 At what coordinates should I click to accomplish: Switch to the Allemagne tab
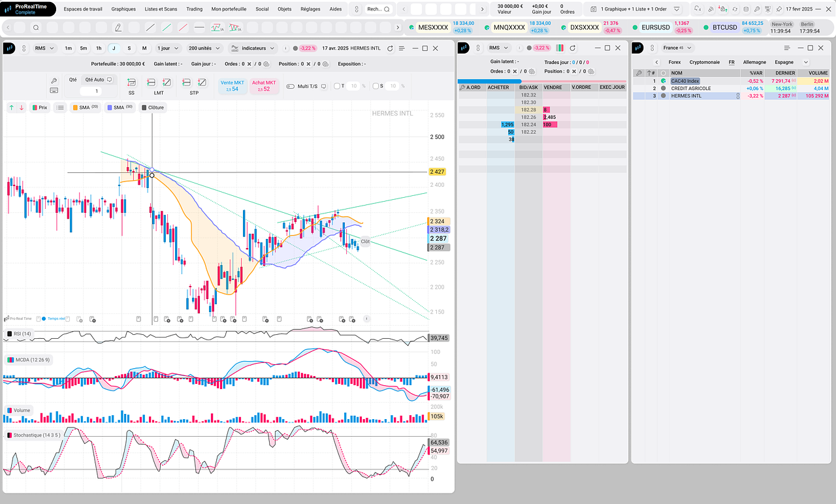point(754,62)
